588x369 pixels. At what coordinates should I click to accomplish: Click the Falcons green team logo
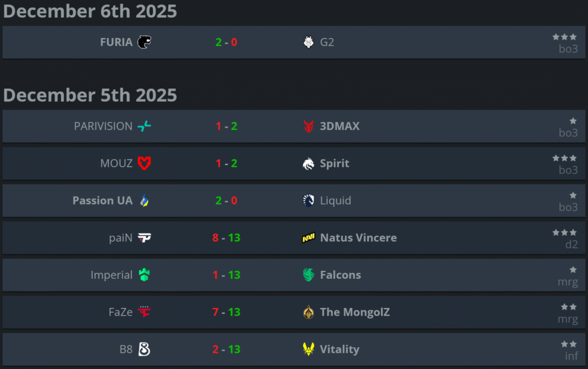coord(308,275)
